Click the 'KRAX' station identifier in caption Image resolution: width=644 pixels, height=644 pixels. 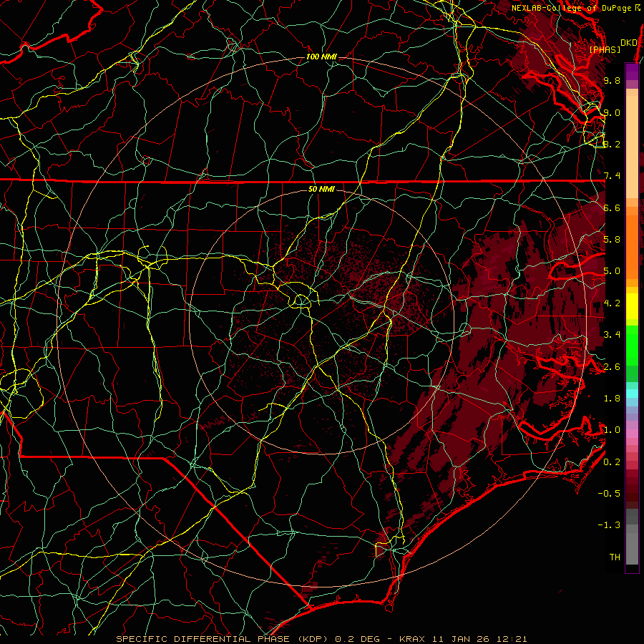(414, 639)
